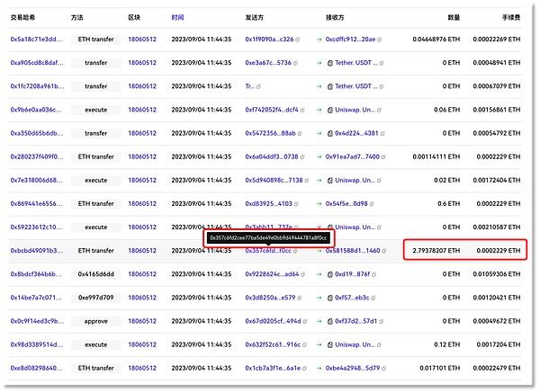The height and width of the screenshot is (392, 540).
Task: Click the black full-address tooltip
Action: [268, 238]
